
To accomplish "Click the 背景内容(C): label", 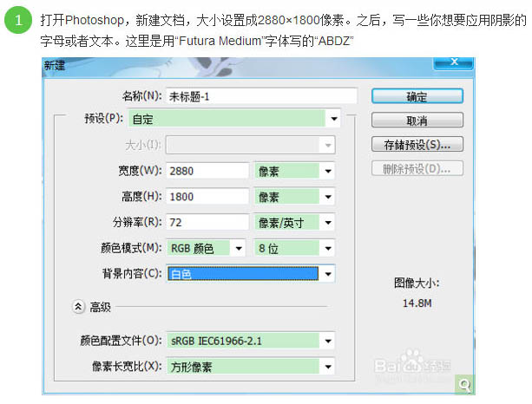I will coord(132,273).
